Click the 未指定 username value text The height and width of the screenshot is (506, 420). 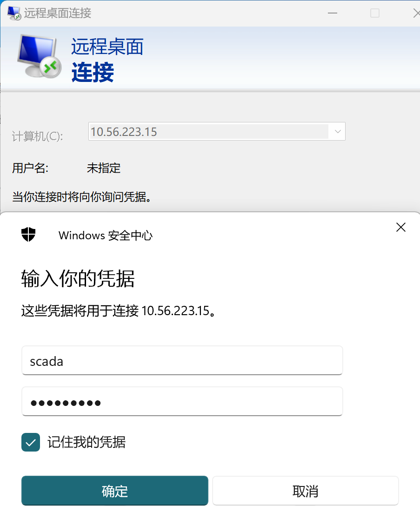tap(103, 168)
